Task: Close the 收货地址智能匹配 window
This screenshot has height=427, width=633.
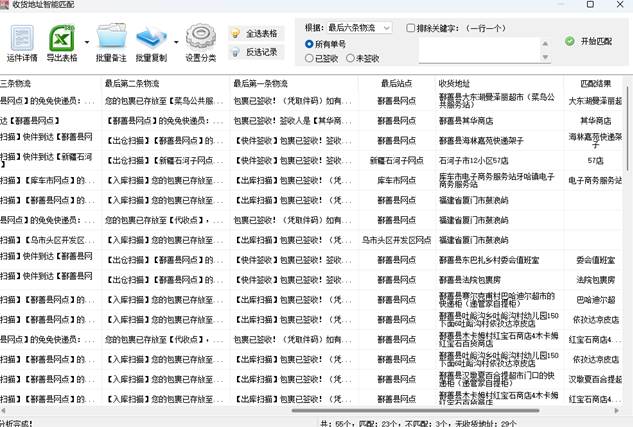Action: [x=620, y=4]
